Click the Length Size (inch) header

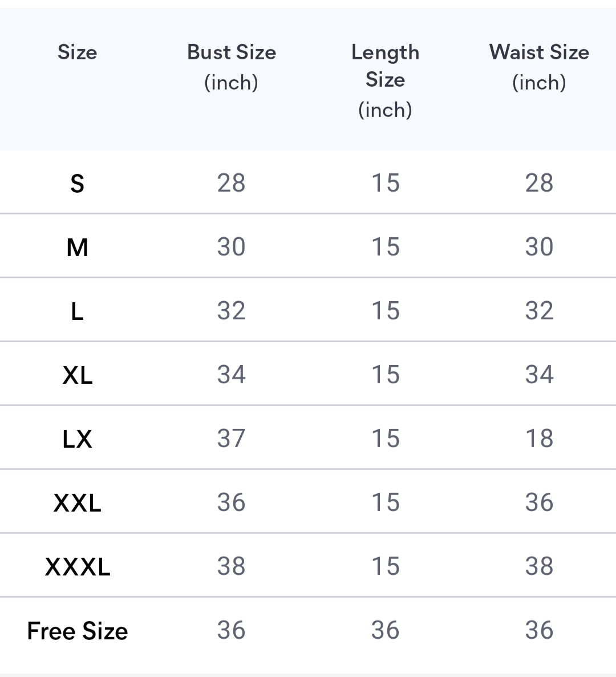click(x=385, y=80)
